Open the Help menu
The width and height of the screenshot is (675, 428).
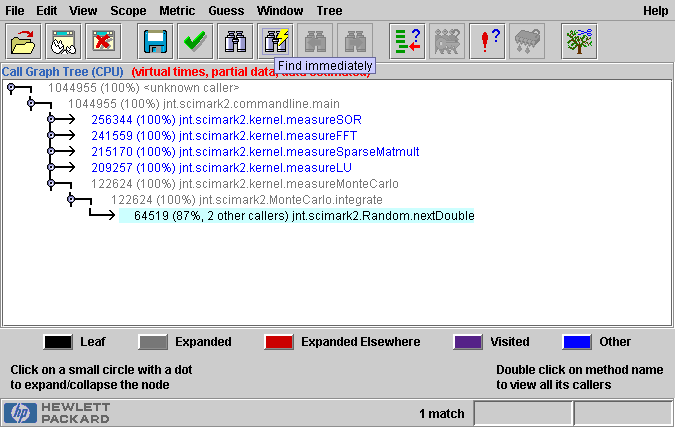655,10
